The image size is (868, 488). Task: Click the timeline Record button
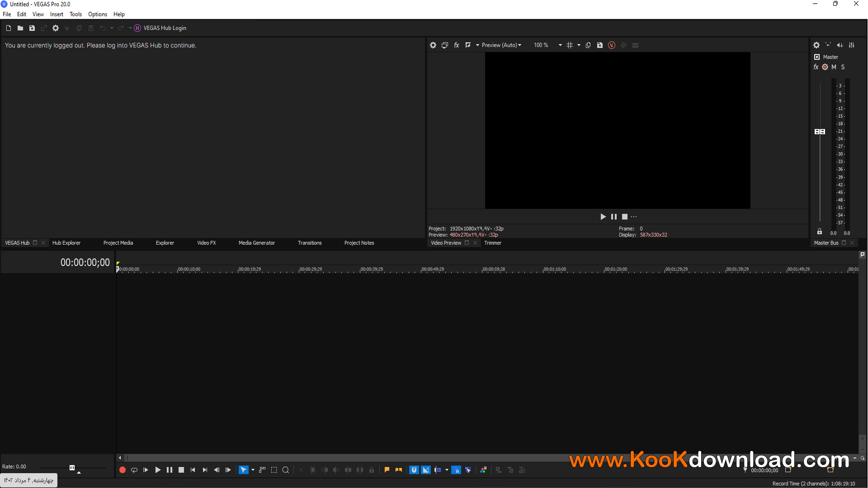pos(123,470)
